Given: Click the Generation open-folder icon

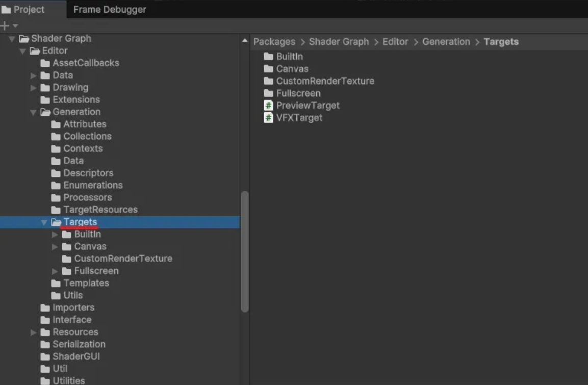Looking at the screenshot, I should tap(45, 112).
